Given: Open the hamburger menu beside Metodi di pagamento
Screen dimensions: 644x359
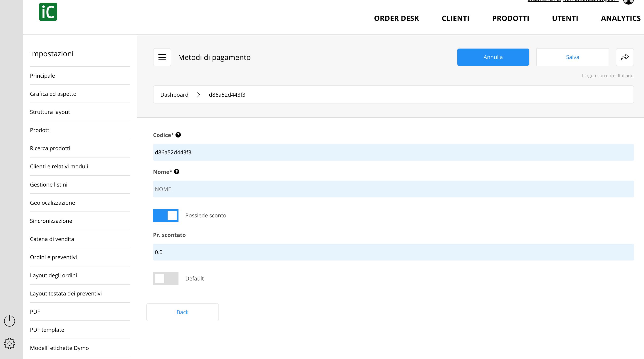Looking at the screenshot, I should [162, 57].
